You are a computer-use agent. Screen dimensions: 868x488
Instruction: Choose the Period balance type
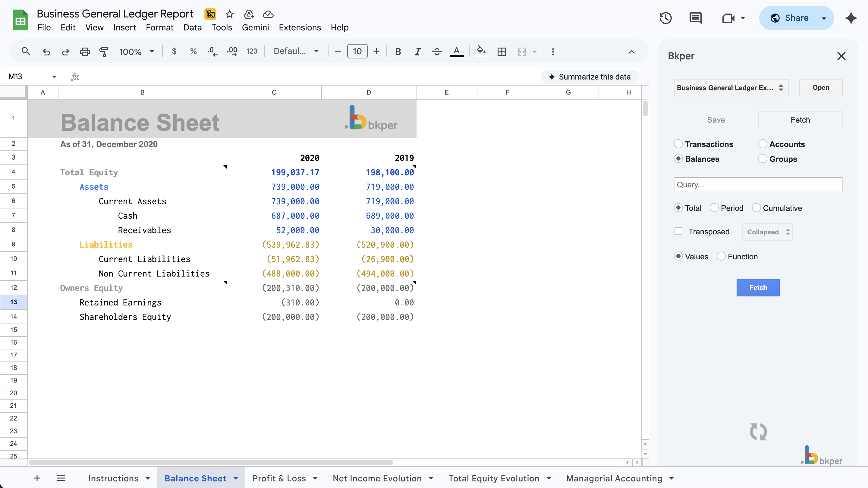tap(714, 208)
